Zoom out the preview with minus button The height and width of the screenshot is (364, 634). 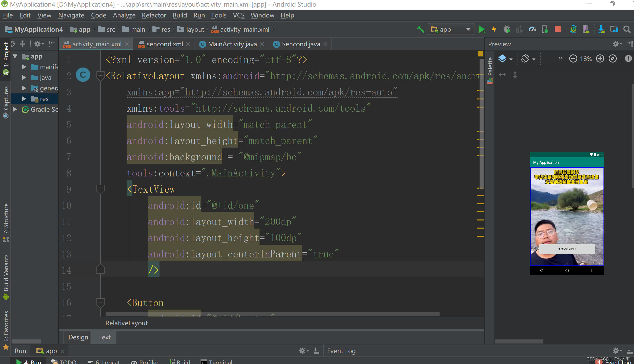pyautogui.click(x=573, y=58)
